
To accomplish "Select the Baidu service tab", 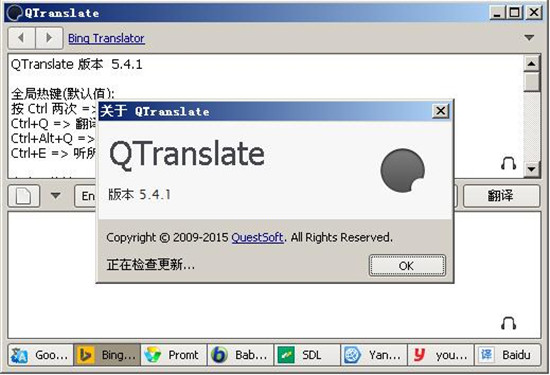I will point(508,355).
